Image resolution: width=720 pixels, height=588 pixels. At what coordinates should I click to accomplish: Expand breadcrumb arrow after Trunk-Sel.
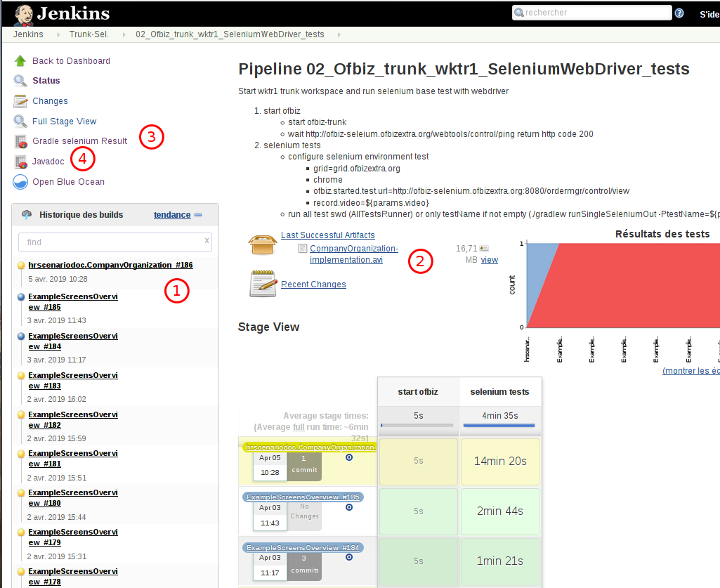(x=124, y=34)
